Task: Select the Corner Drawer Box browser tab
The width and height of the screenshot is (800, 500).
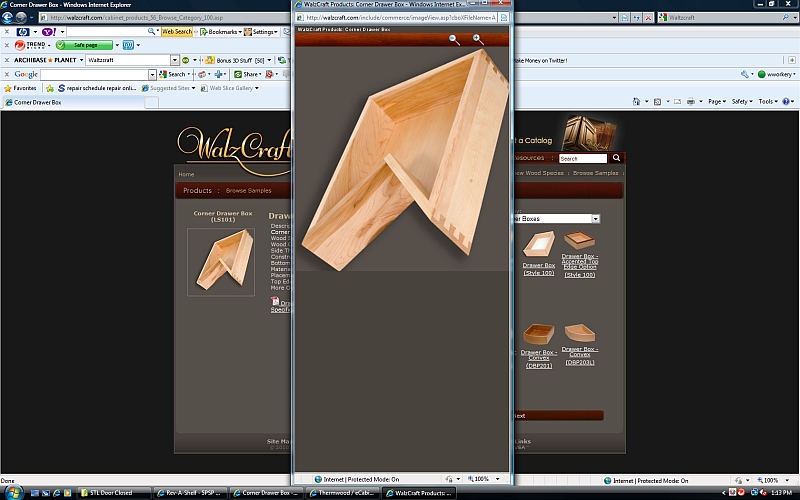Action: point(74,102)
